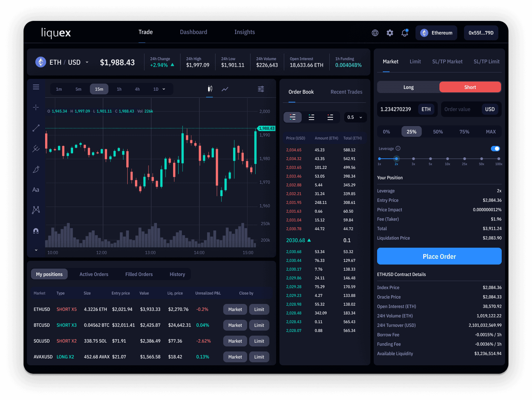Image resolution: width=532 pixels, height=400 pixels.
Task: Open the Recent Trades tab
Action: point(346,92)
